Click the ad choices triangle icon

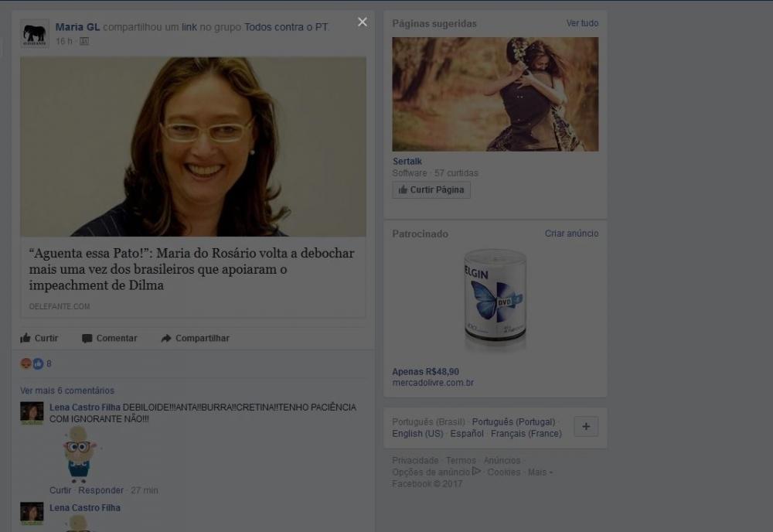[476, 471]
